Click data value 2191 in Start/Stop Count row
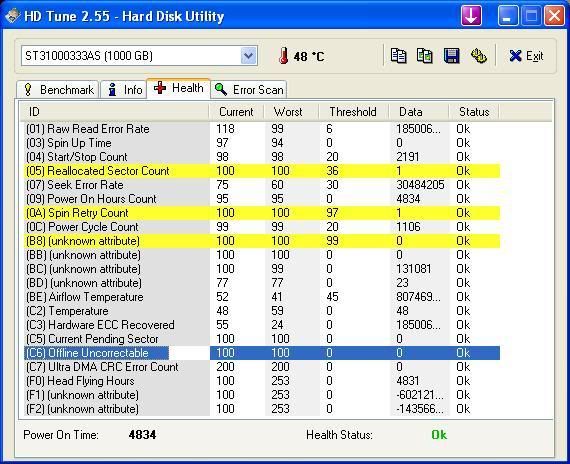Image resolution: width=570 pixels, height=464 pixels. click(x=408, y=157)
